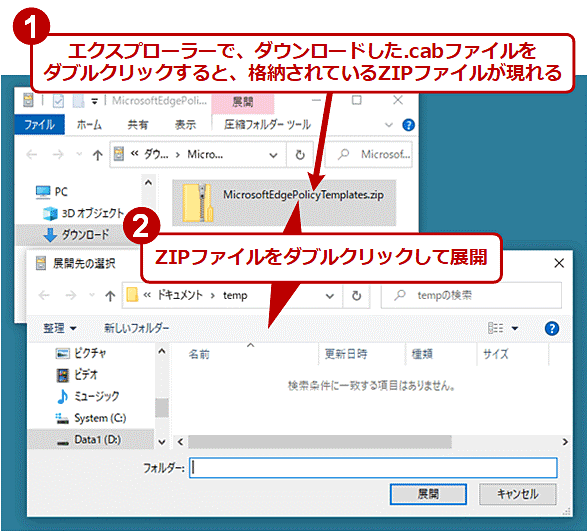Image resolution: width=588 pixels, height=532 pixels.
Task: Click the up arrow in Explorer navigation
Action: click(x=98, y=155)
